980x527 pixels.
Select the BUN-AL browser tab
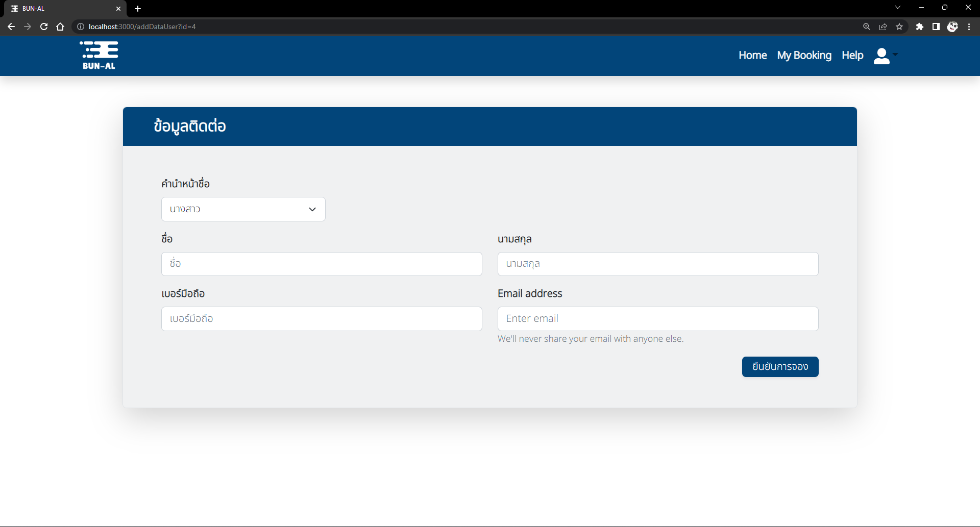point(61,9)
